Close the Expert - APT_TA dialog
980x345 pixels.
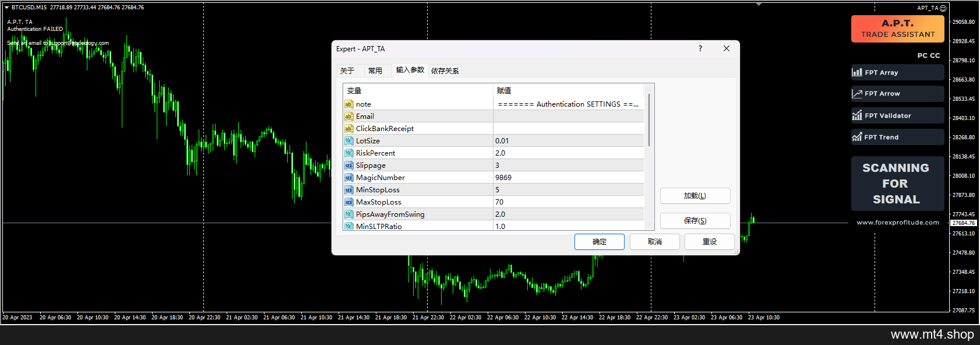coord(727,48)
